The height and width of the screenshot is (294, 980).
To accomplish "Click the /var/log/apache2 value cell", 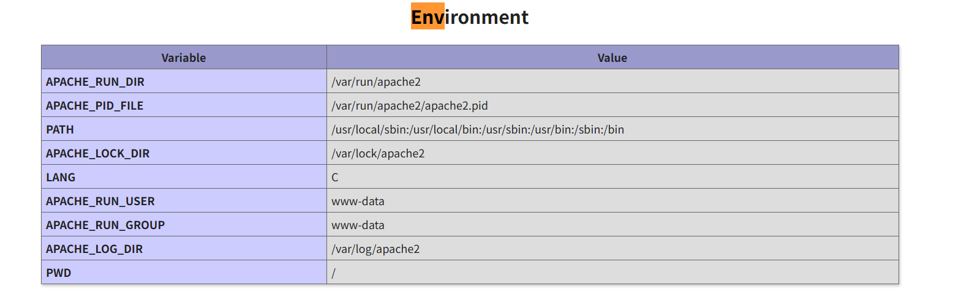I will pos(375,249).
